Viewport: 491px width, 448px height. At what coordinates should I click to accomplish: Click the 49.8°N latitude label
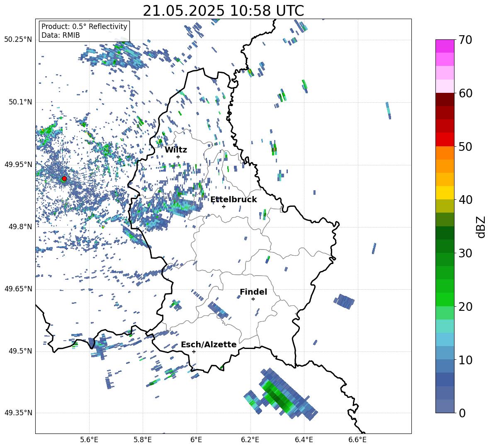pyautogui.click(x=20, y=227)
